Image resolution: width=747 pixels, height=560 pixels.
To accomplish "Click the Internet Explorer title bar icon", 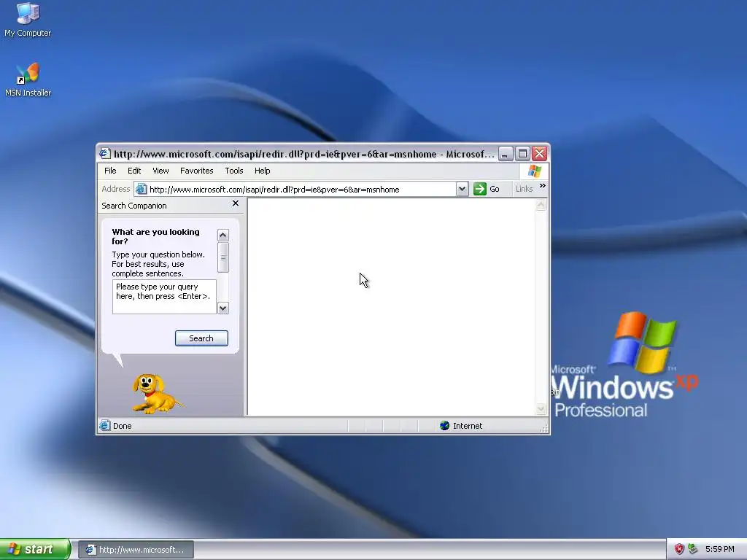I will point(105,153).
